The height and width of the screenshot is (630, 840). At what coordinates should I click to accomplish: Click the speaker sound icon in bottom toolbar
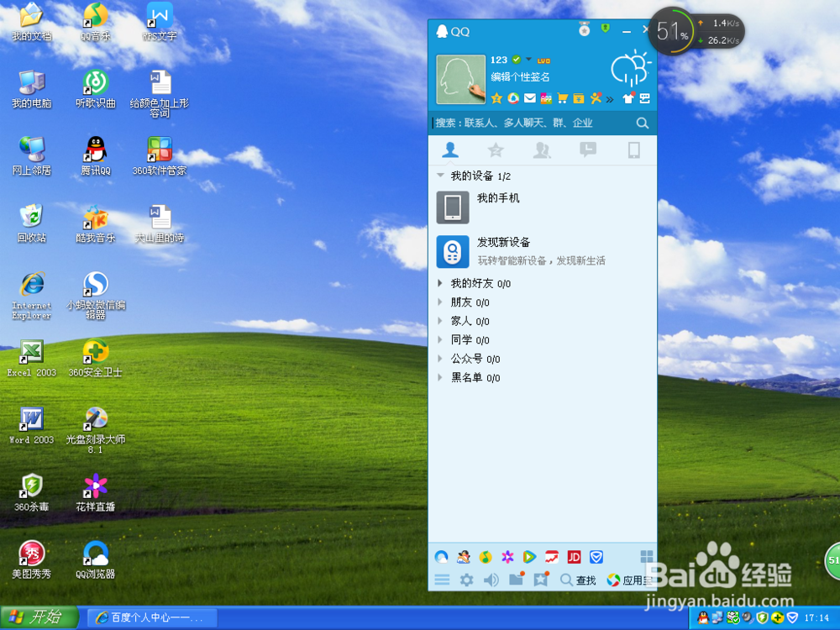pos(491,580)
